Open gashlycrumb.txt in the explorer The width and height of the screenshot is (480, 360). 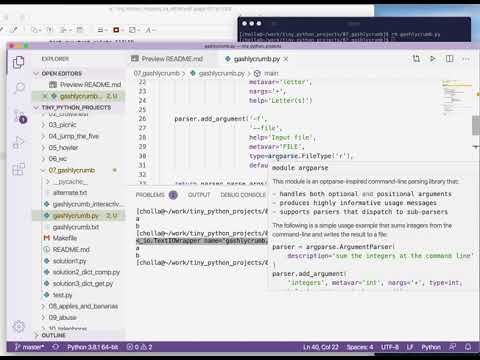coord(76,227)
